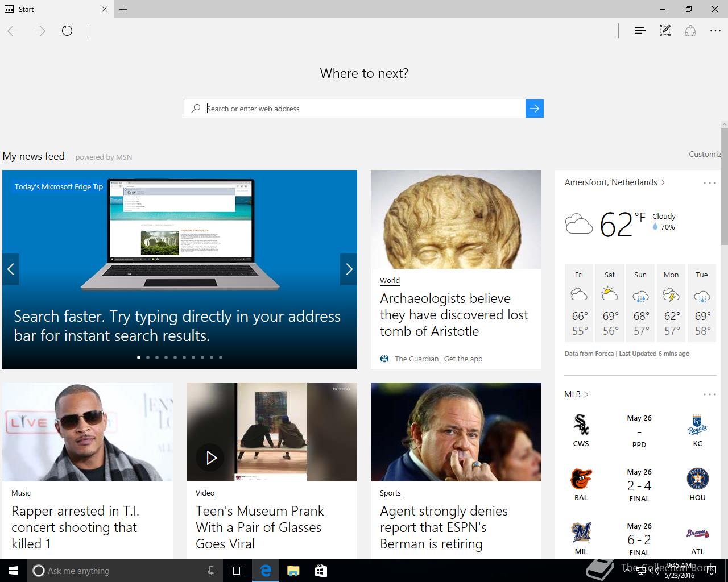
Task: Open the T.I. article photo
Action: tap(88, 432)
